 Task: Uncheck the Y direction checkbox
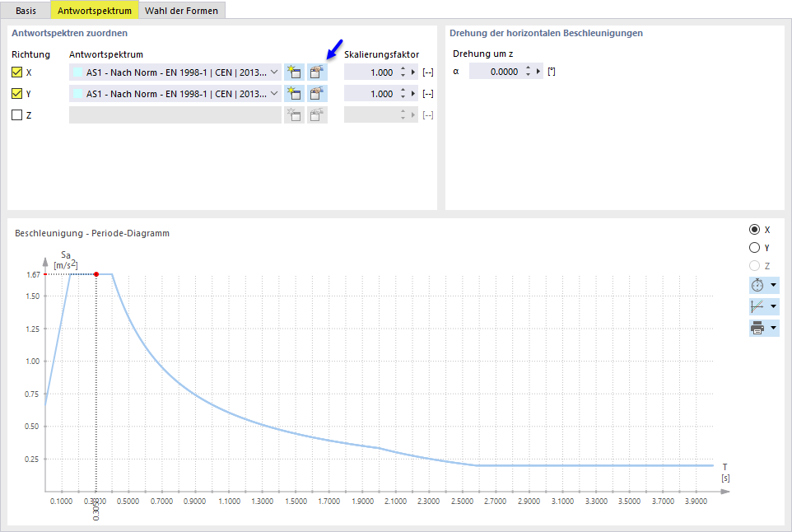pyautogui.click(x=16, y=93)
